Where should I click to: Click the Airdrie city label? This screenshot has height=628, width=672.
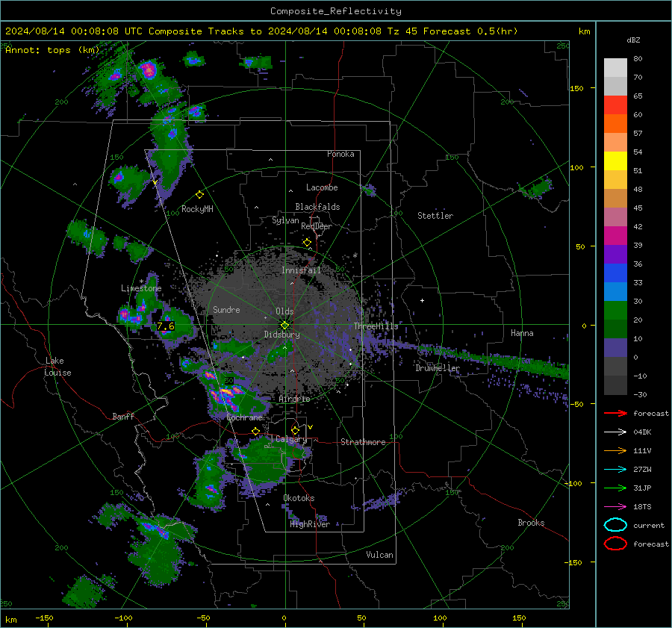pyautogui.click(x=294, y=399)
